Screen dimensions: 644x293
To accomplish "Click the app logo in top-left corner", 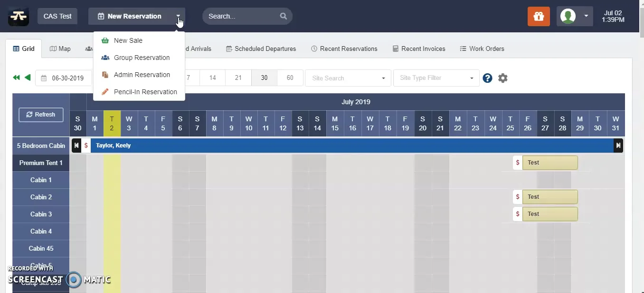I will click(19, 16).
